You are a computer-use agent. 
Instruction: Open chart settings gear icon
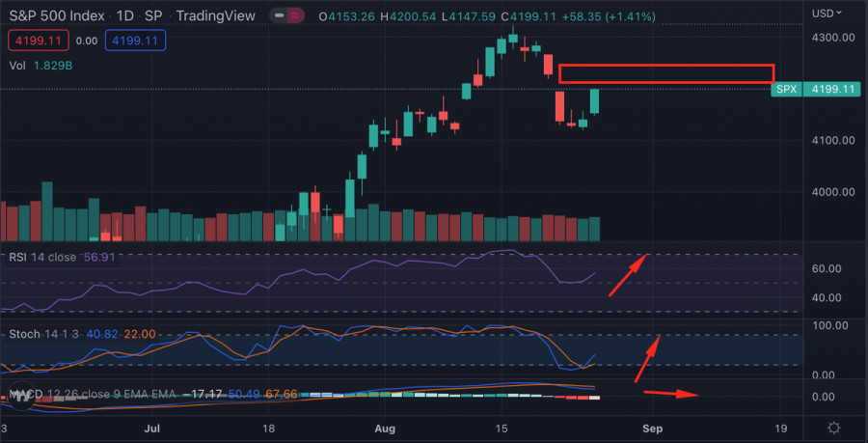(833, 429)
